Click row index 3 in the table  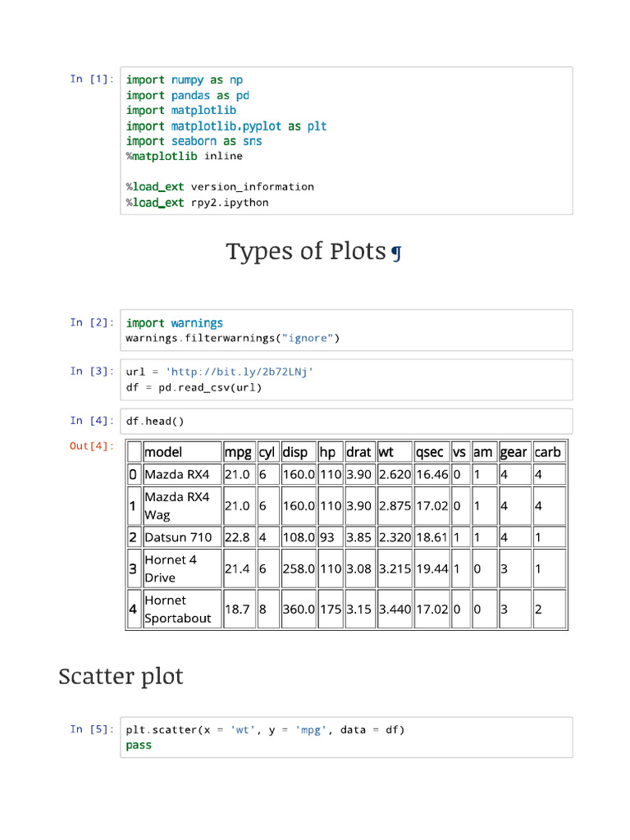133,568
